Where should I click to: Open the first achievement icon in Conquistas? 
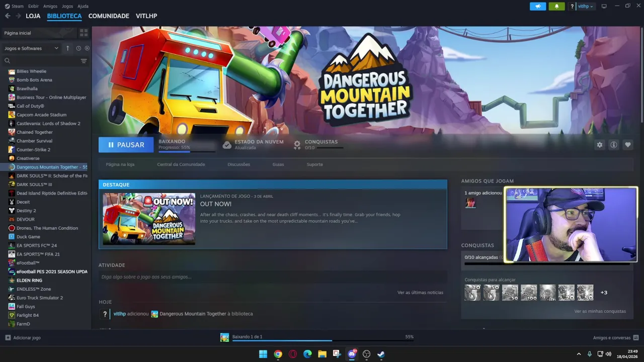click(472, 293)
